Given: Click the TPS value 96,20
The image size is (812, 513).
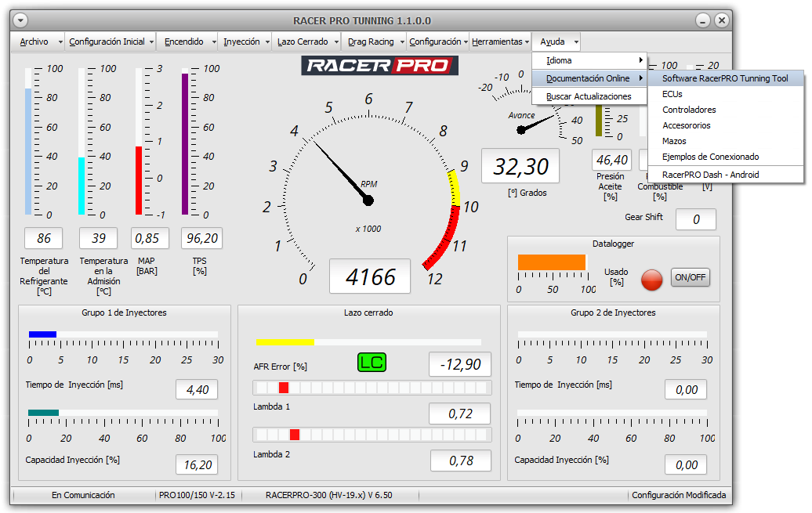Looking at the screenshot, I should coord(202,238).
